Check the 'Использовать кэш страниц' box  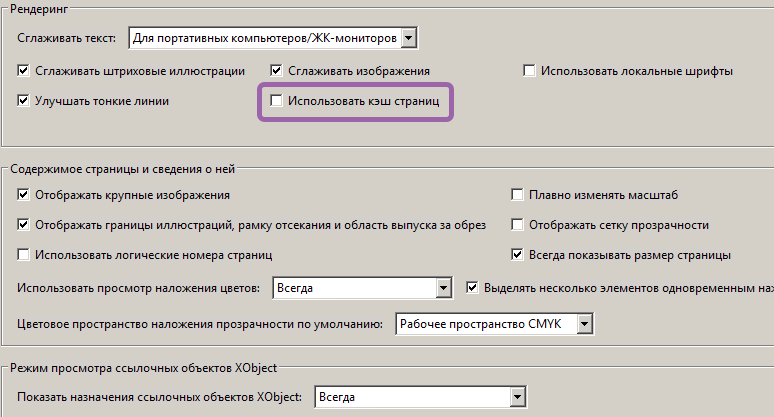tap(277, 101)
